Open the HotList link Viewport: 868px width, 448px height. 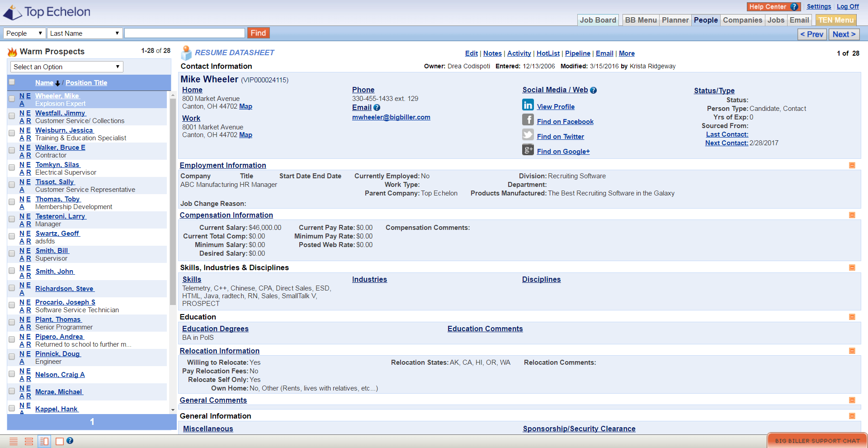click(x=548, y=53)
